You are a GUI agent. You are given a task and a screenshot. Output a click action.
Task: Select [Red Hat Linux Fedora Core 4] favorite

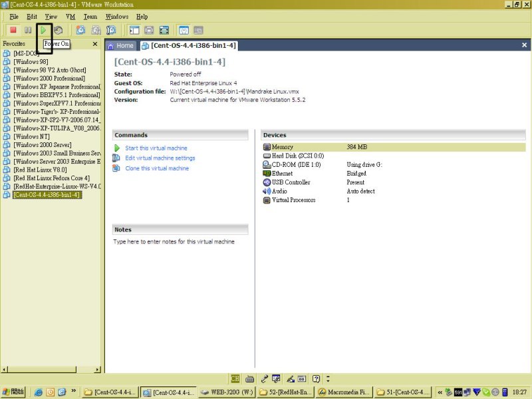[x=52, y=178]
